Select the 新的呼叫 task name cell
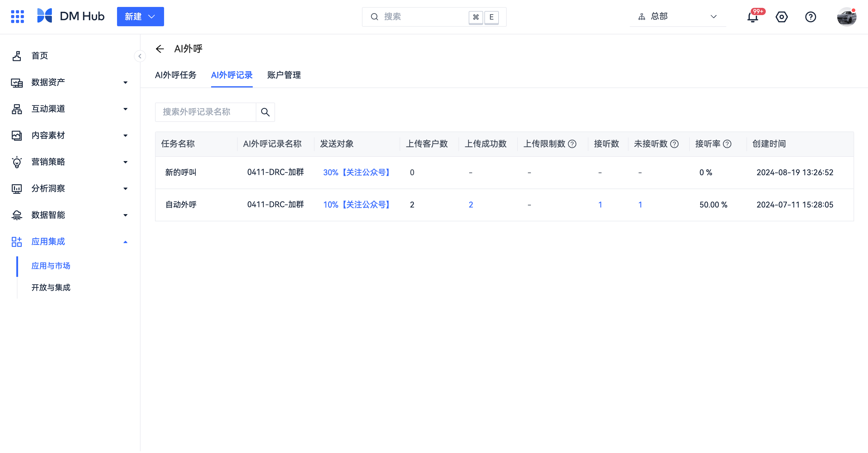Viewport: 868px width, 453px height. (181, 172)
